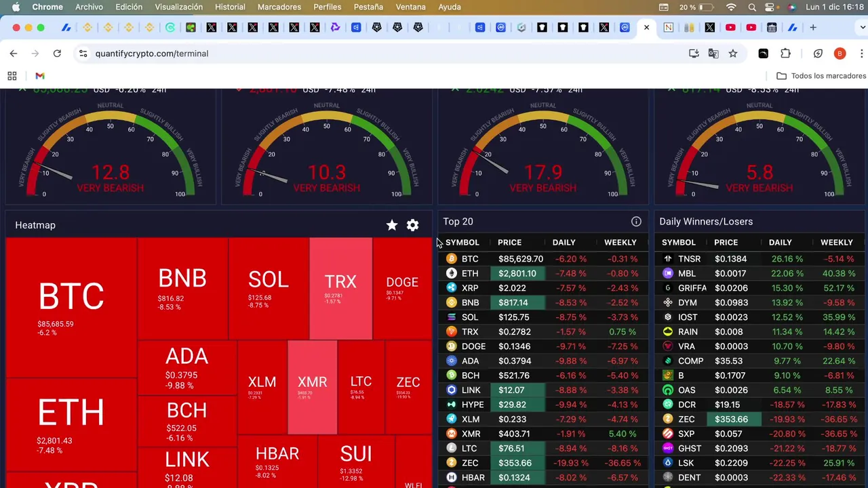Click the MBL coin icon in Winners/Losers
Screen dimensions: 868x488
[668, 273]
